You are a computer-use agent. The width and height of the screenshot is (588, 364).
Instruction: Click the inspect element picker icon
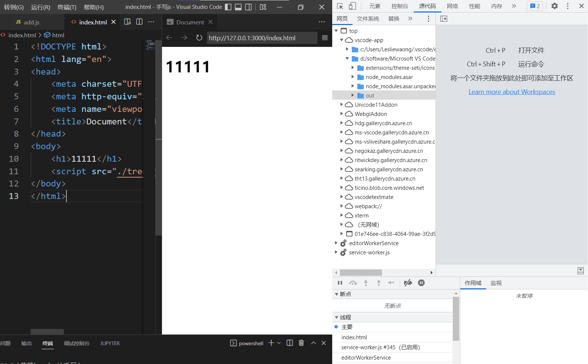(340, 6)
